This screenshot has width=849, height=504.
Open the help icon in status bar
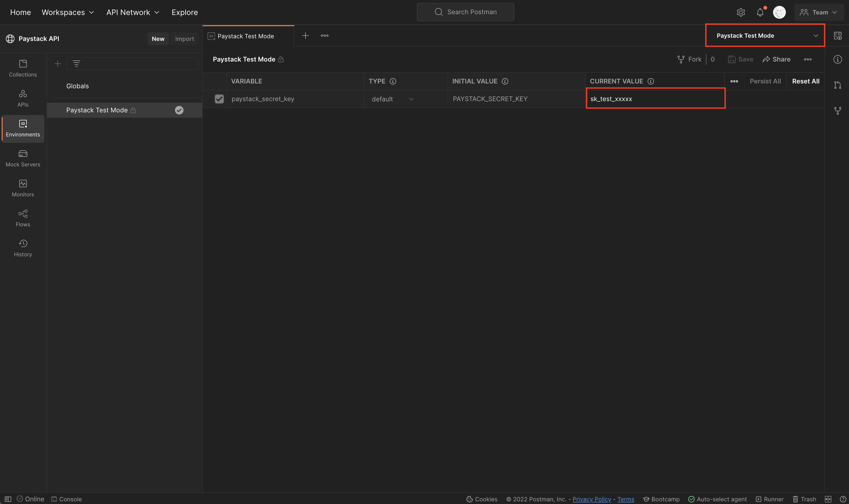point(843,499)
